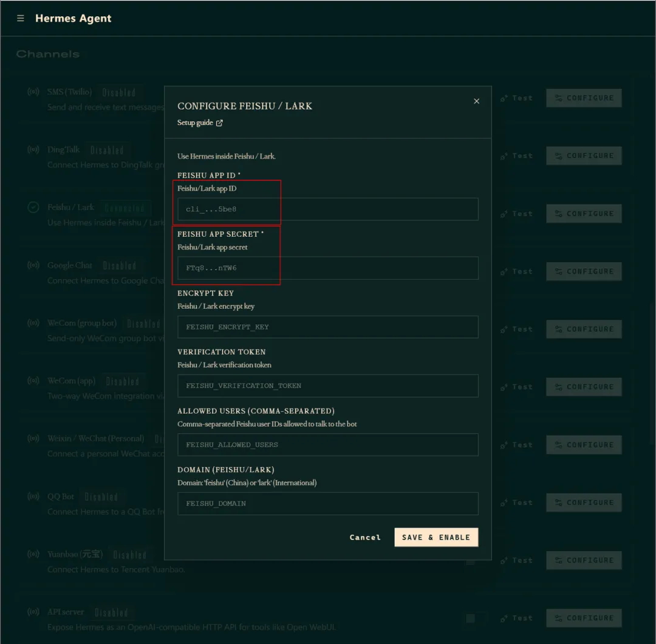
Task: Click Test for the WeCom (app) channel
Action: click(517, 387)
